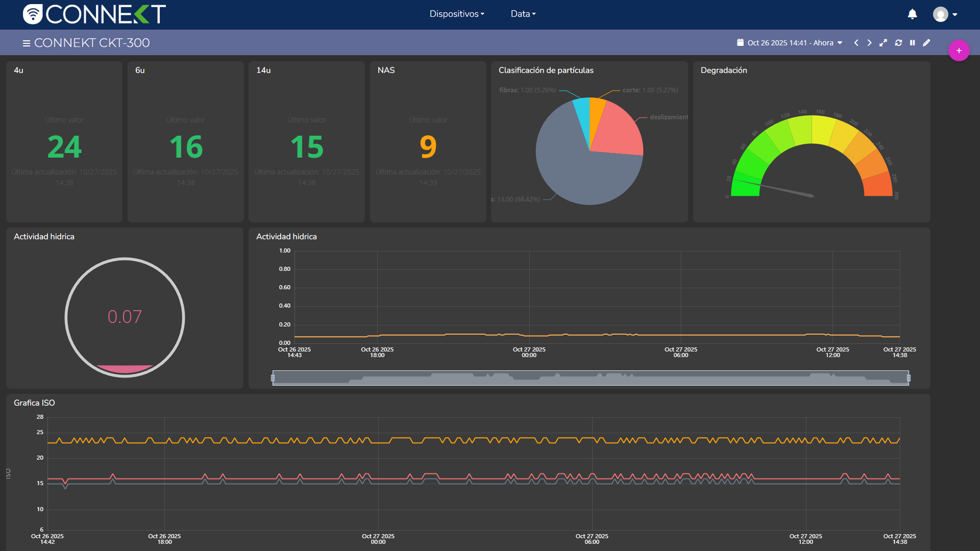980x551 pixels.
Task: Click the pink add widget button
Action: point(959,51)
